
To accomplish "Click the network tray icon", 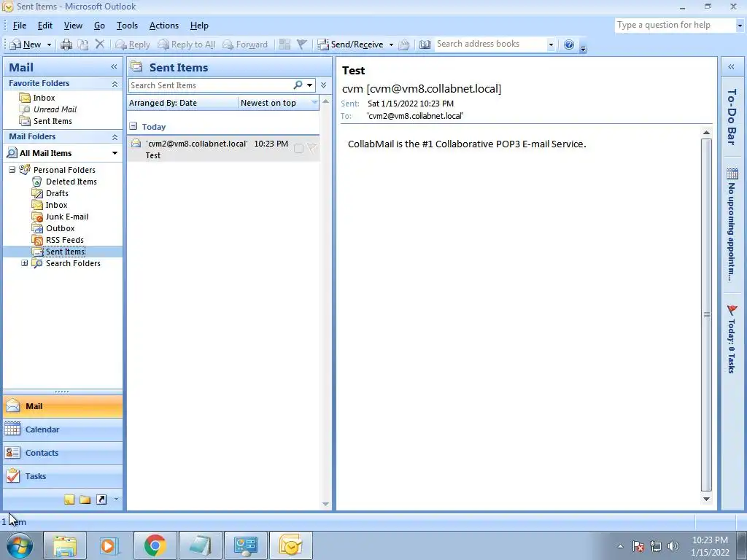I will 656,546.
